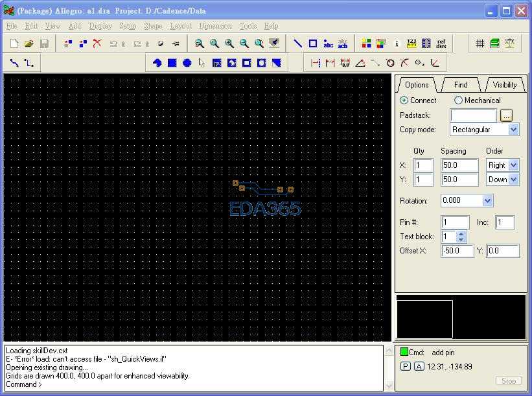Open the Shape menu
Screen dimensions: 532x396
153,26
